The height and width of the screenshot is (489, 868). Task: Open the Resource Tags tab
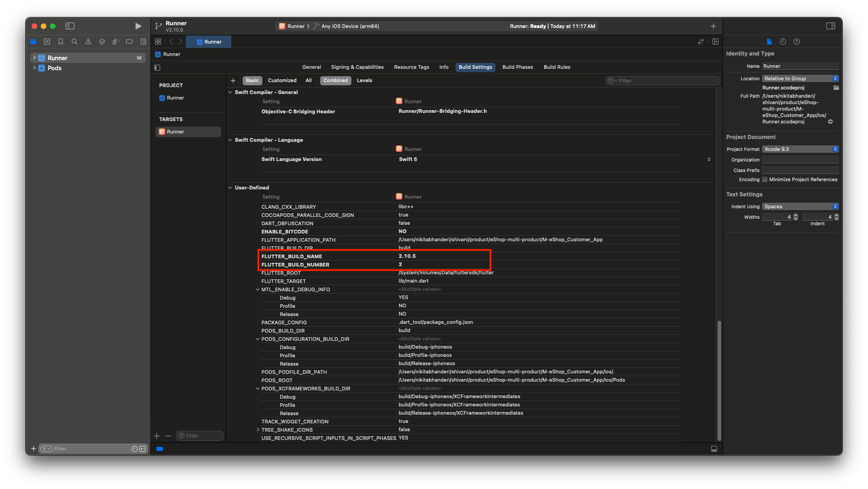click(x=412, y=67)
